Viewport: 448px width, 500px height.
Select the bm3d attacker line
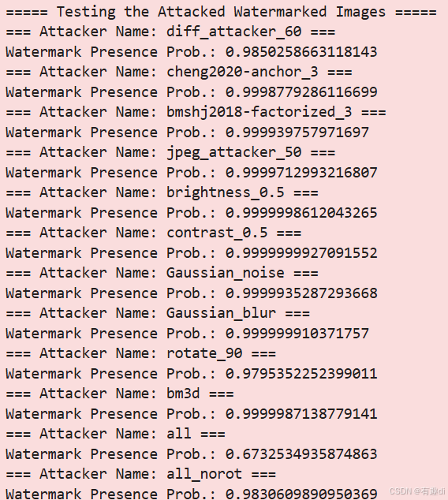(x=120, y=394)
